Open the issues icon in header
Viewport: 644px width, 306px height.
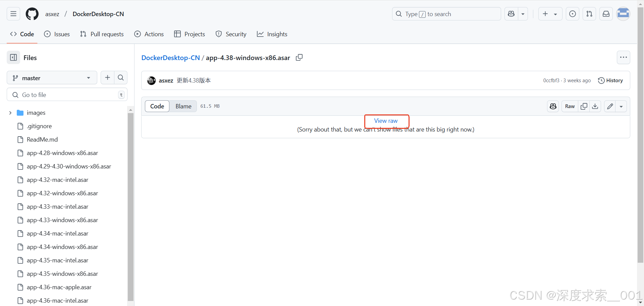click(x=573, y=14)
